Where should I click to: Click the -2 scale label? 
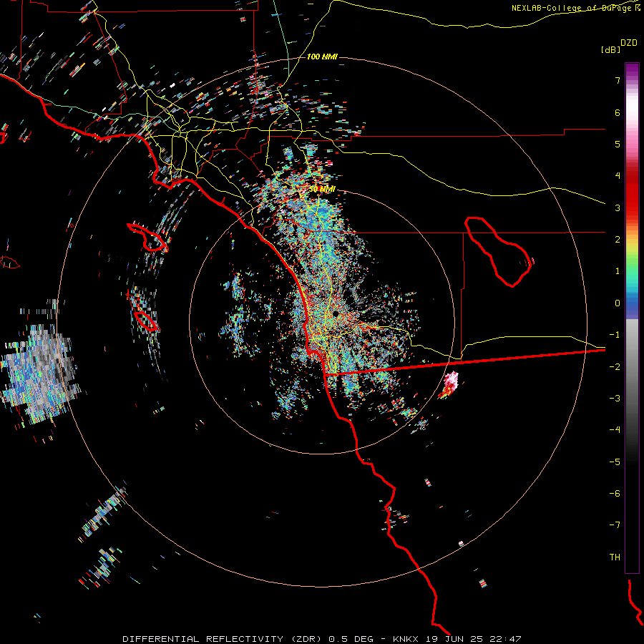pyautogui.click(x=615, y=367)
